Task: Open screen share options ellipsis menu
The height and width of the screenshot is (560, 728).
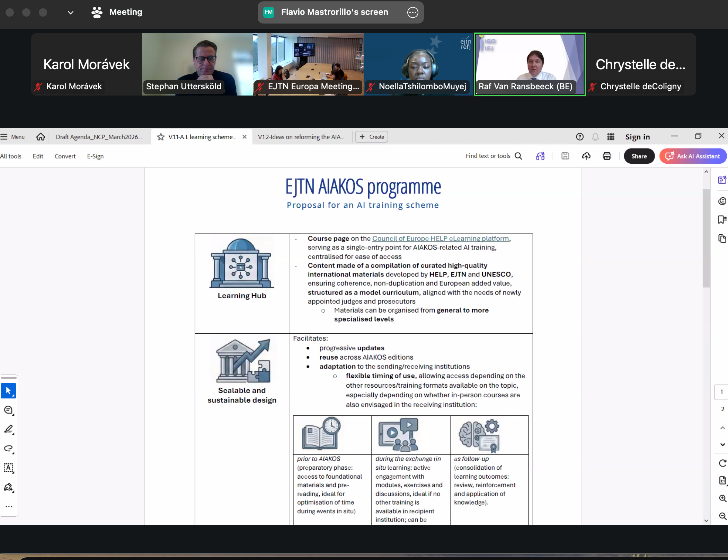Action: click(413, 12)
